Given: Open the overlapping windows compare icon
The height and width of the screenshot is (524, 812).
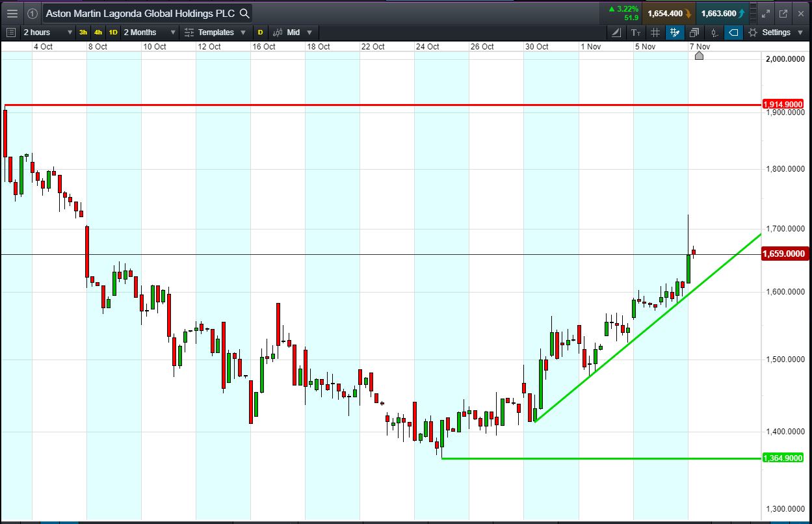Looking at the screenshot, I should coord(694,32).
